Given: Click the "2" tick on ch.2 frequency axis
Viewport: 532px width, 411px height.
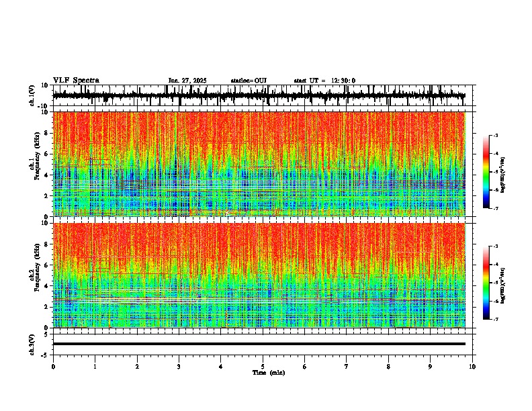Looking at the screenshot, I should [47, 307].
